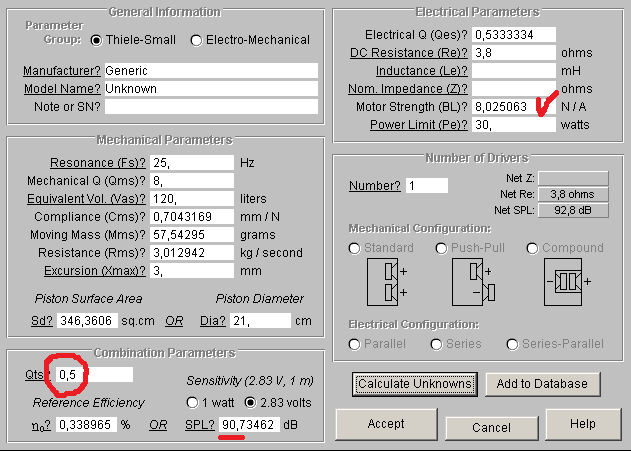The height and width of the screenshot is (451, 631).
Task: Click the Model Name field containing Unknown
Action: click(211, 89)
